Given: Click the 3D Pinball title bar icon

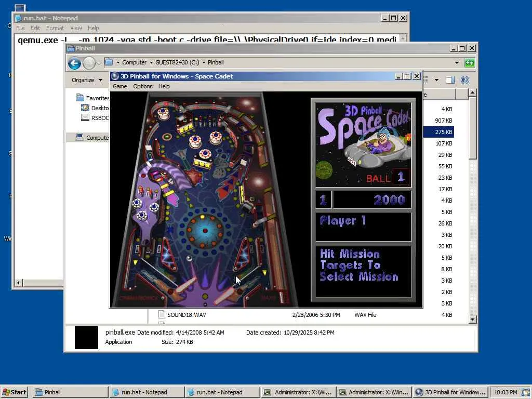Looking at the screenshot, I should (x=115, y=76).
